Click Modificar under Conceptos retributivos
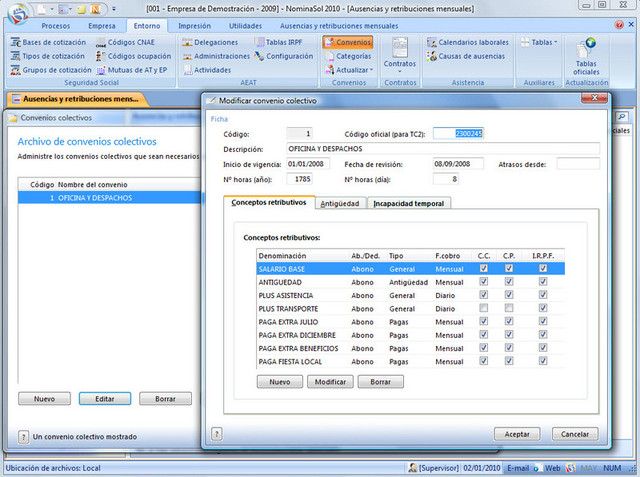Screen dimensions: 640x477 coord(330,382)
